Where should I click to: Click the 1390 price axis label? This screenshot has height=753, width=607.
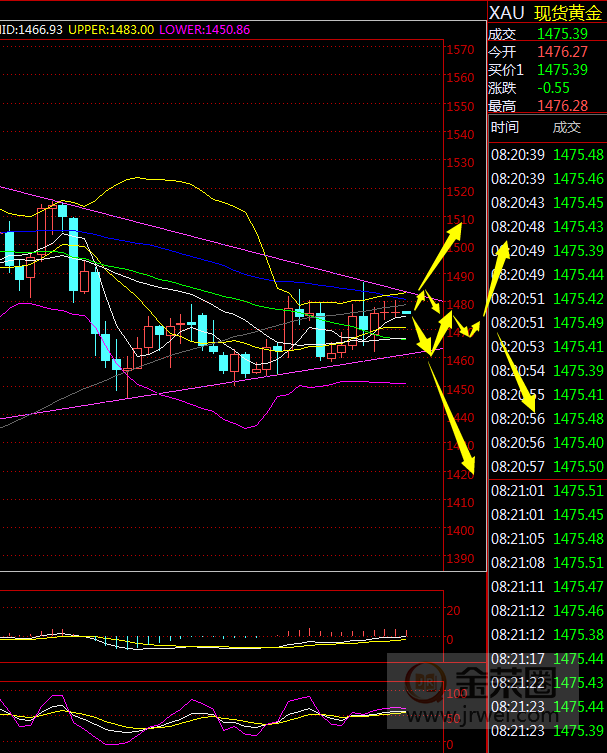pyautogui.click(x=460, y=559)
